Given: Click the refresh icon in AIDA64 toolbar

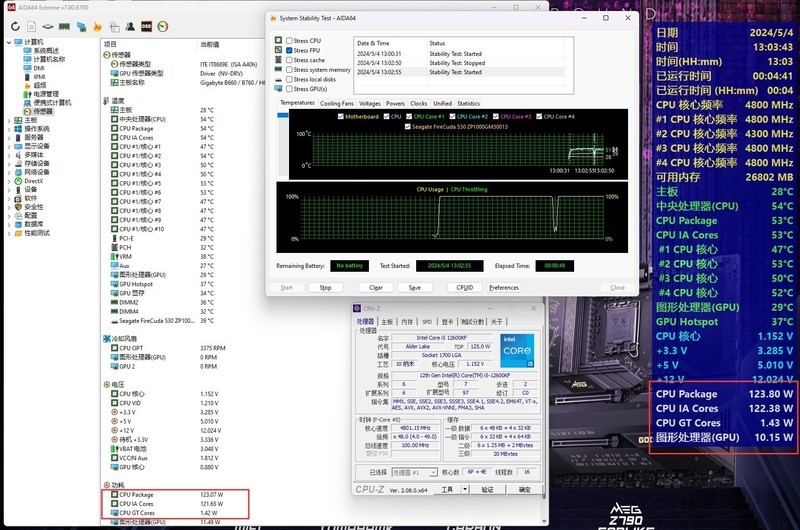Looking at the screenshot, I should pos(15,26).
